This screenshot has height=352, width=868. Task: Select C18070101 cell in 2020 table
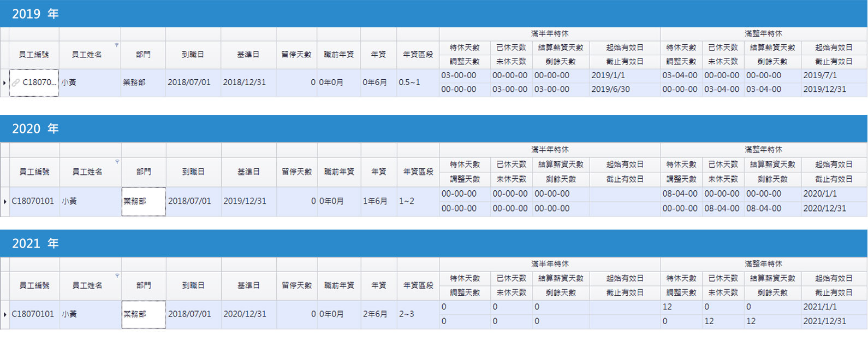[x=34, y=202]
